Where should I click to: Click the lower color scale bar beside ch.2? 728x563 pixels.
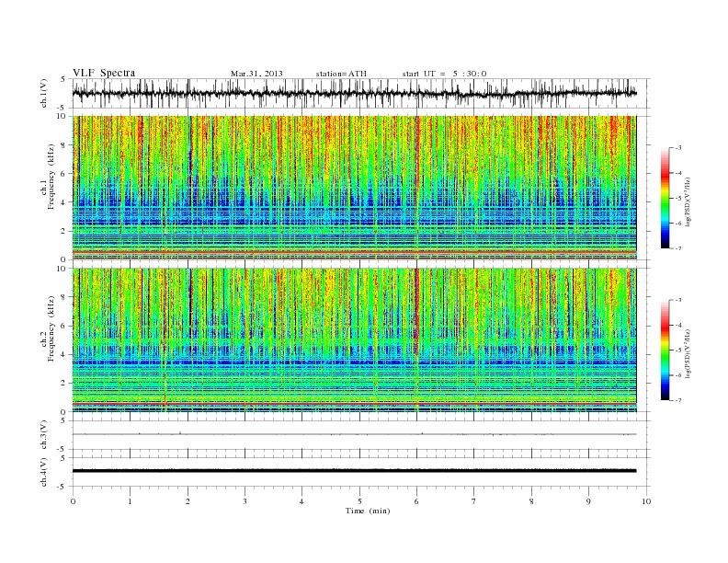(x=665, y=350)
